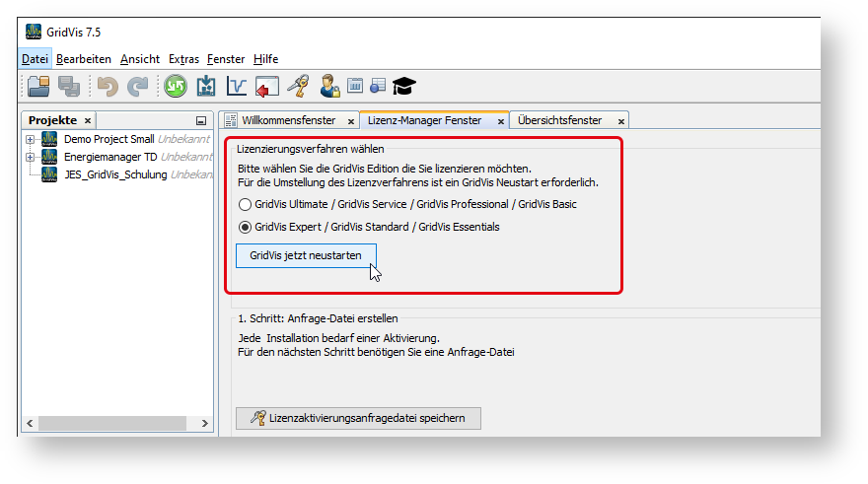
Task: Select GridVis Expert / Standard / Essentials option
Action: pos(246,227)
